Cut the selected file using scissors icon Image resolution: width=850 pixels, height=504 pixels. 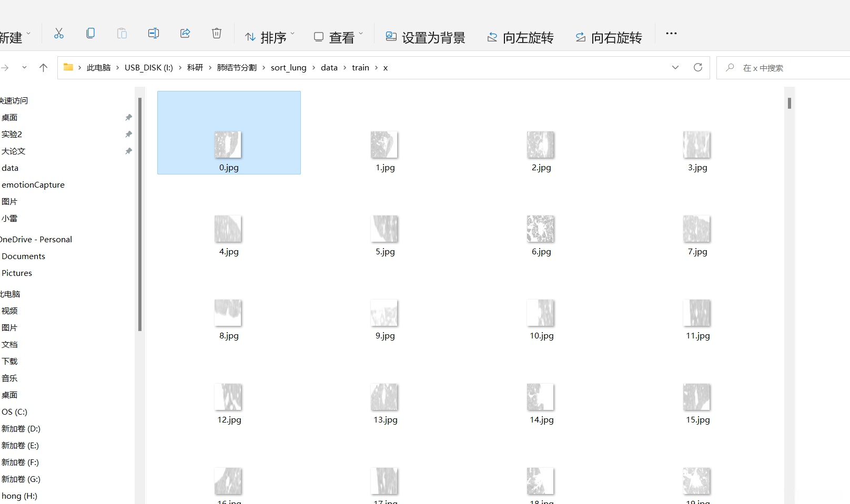[58, 33]
